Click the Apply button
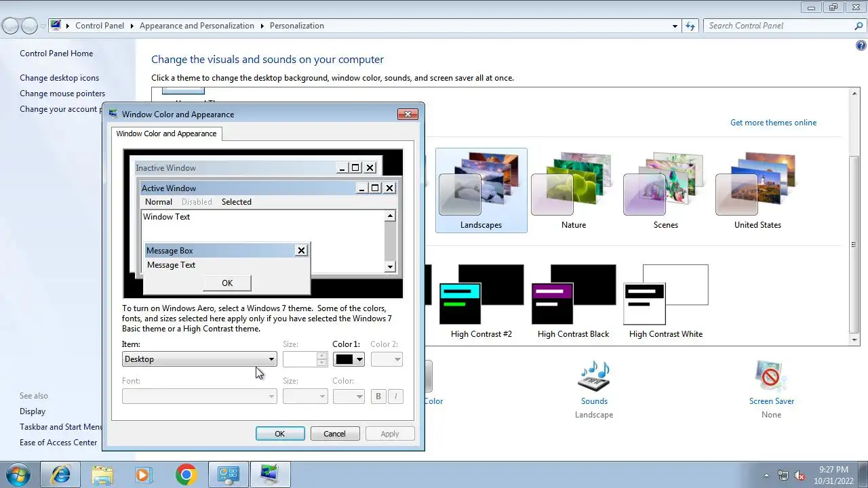Image resolution: width=868 pixels, height=488 pixels. coord(390,434)
